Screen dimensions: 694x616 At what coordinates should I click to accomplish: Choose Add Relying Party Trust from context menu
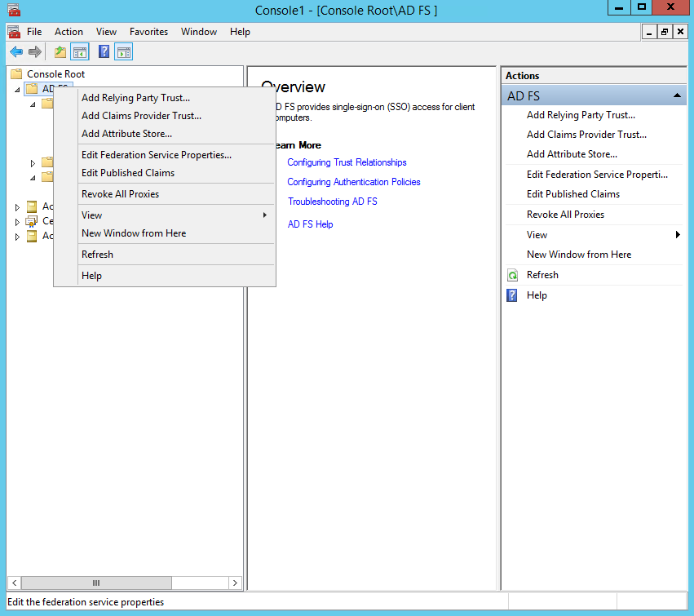135,98
